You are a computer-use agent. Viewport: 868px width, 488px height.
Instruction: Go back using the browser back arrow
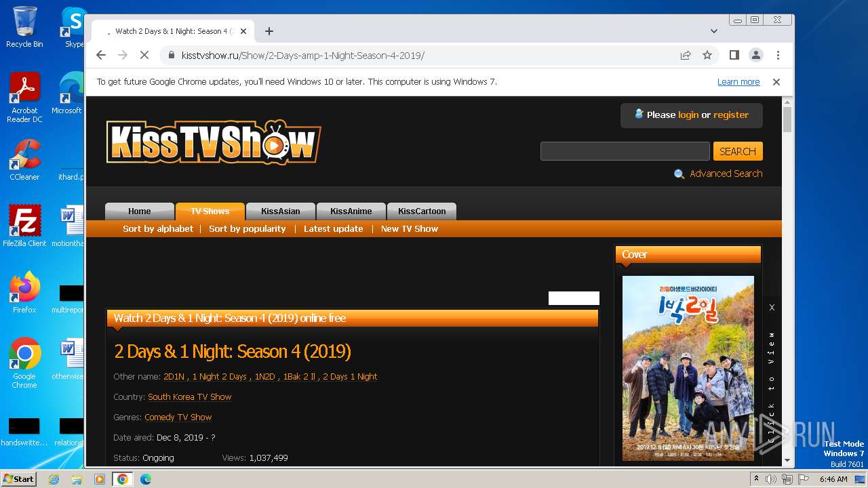pyautogui.click(x=101, y=55)
